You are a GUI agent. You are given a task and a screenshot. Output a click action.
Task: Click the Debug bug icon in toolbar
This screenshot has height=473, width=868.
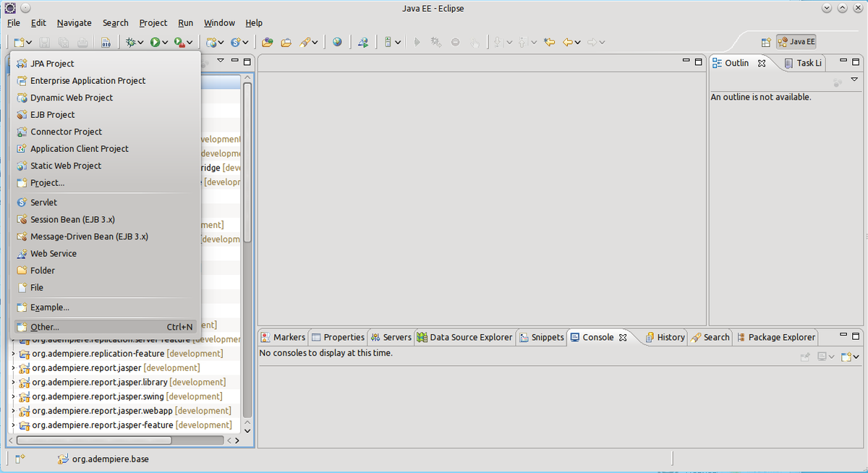(132, 43)
